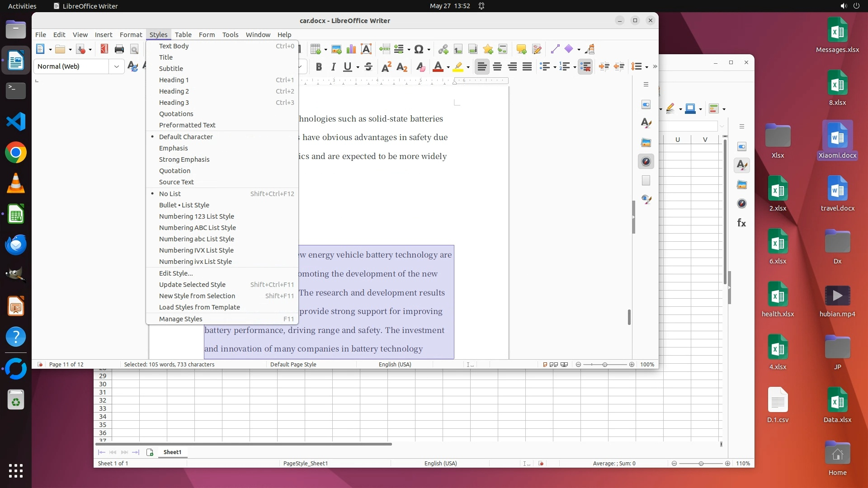Open Thunderbird from the dock
Screen dimensions: 868x488
click(16, 245)
